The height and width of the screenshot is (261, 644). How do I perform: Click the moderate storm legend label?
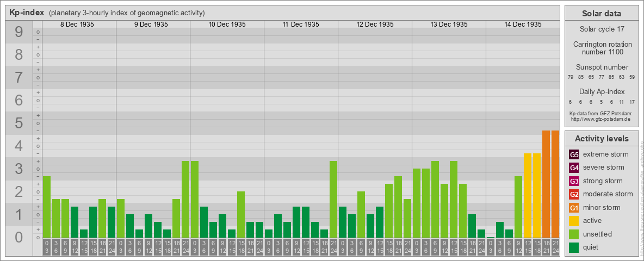click(x=608, y=194)
